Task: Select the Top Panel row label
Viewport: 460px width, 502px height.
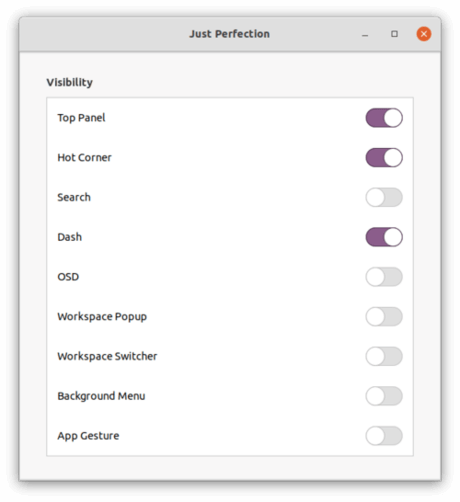Action: click(81, 118)
